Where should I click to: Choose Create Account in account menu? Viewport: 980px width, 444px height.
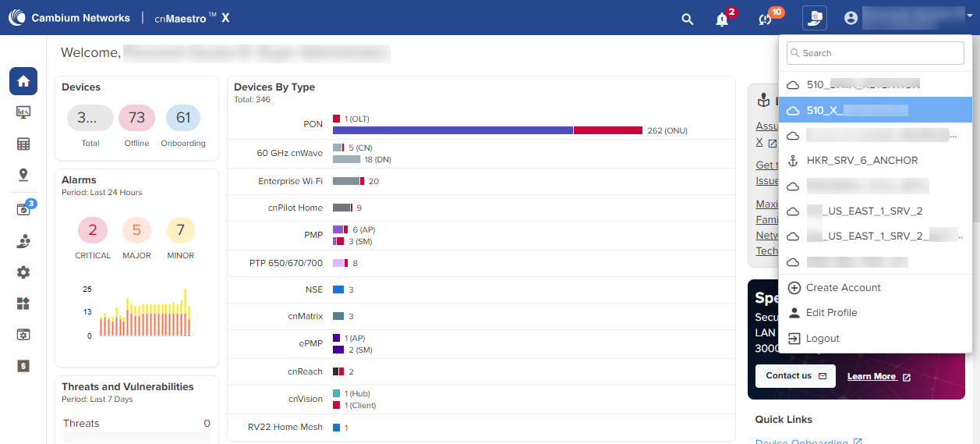click(x=843, y=288)
